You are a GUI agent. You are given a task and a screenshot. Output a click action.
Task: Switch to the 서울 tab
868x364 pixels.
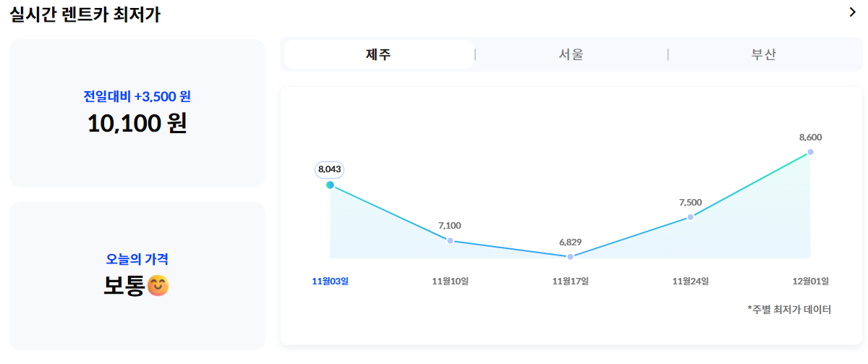571,54
